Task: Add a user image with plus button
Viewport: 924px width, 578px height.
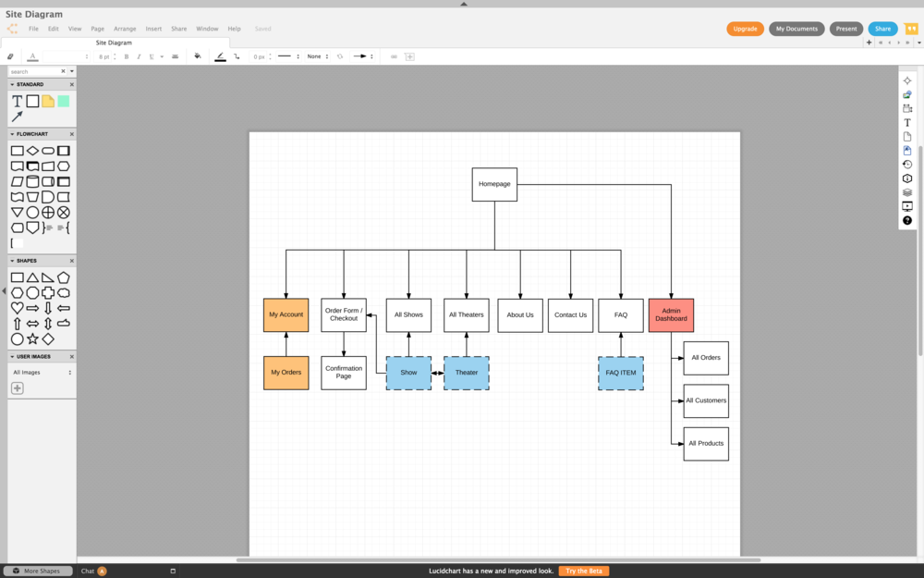Action: coord(17,388)
